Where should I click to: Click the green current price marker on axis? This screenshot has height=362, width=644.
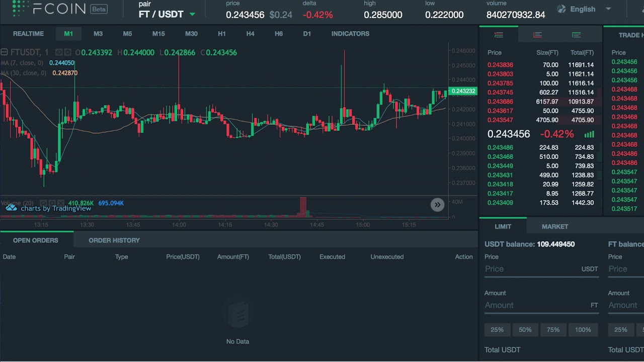click(x=463, y=91)
